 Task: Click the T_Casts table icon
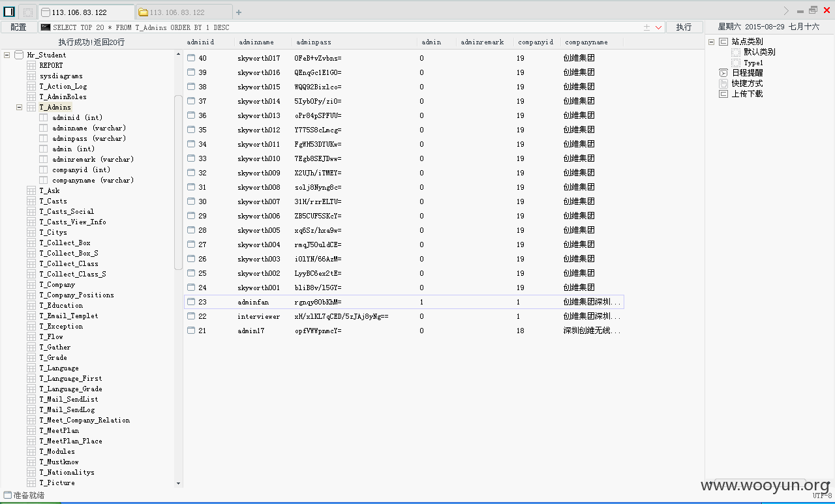pos(31,201)
